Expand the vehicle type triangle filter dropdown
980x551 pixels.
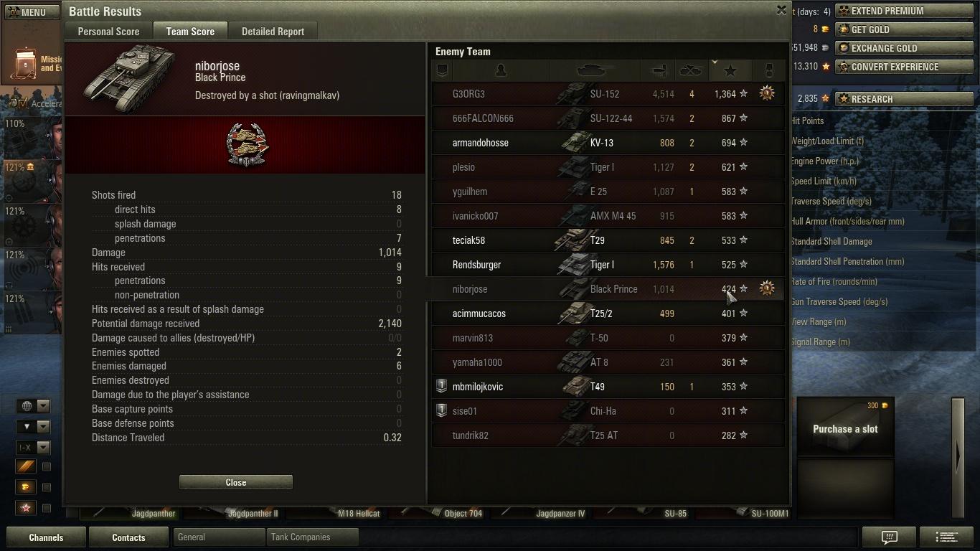coord(34,426)
